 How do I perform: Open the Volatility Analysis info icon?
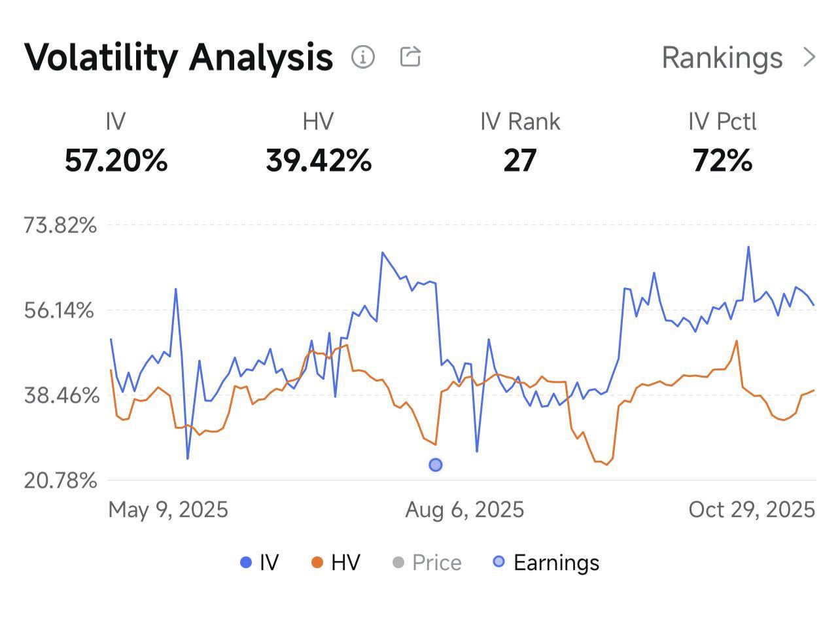[363, 57]
